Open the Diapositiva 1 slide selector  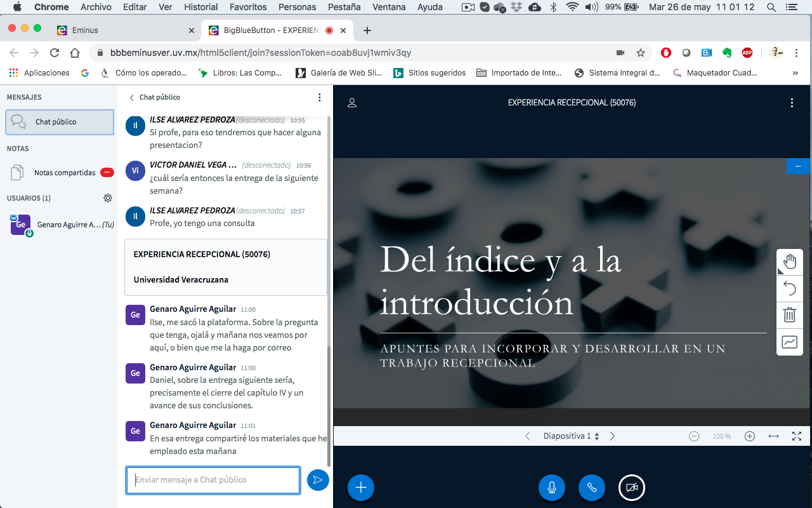tap(571, 436)
